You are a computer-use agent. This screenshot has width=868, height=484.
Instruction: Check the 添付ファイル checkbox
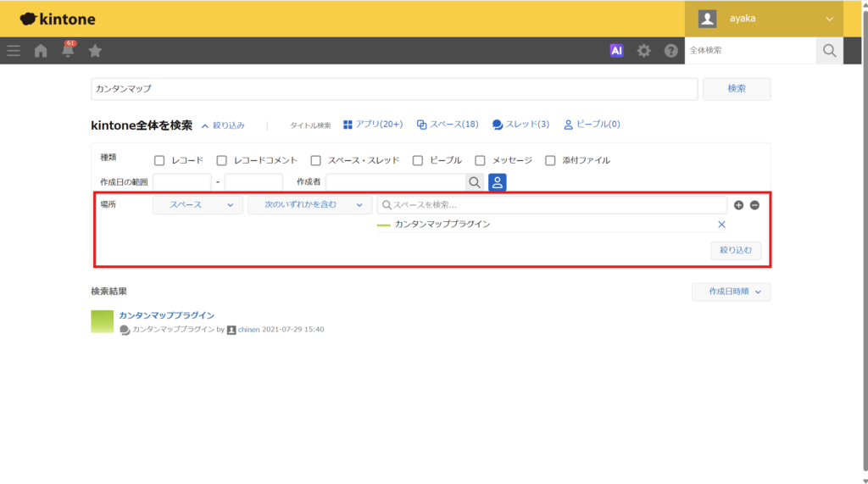click(550, 160)
